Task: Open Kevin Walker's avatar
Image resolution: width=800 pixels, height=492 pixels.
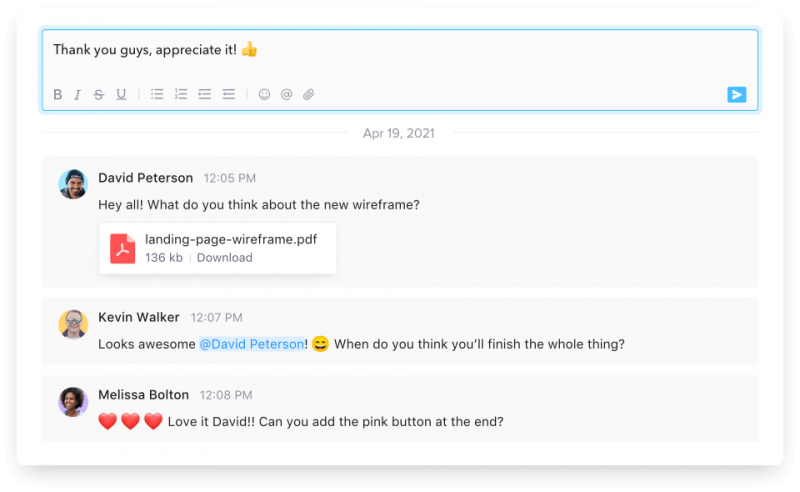Action: [x=73, y=324]
